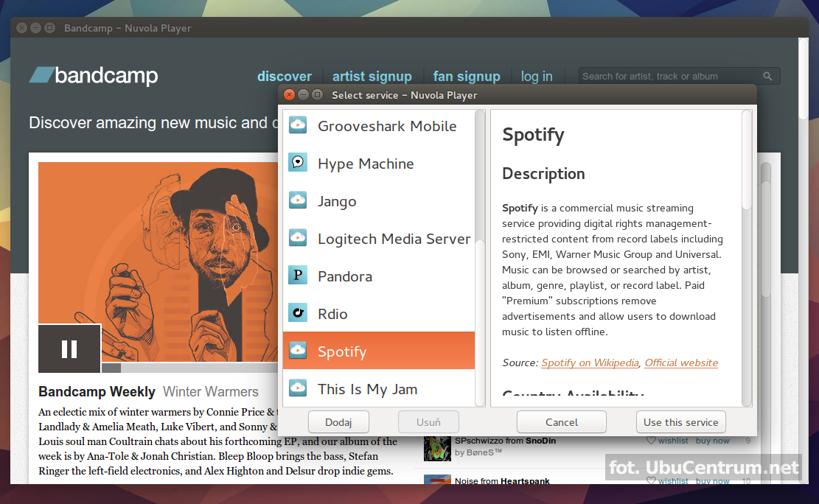819x504 pixels.
Task: Open Spotify Official website link
Action: (x=681, y=363)
